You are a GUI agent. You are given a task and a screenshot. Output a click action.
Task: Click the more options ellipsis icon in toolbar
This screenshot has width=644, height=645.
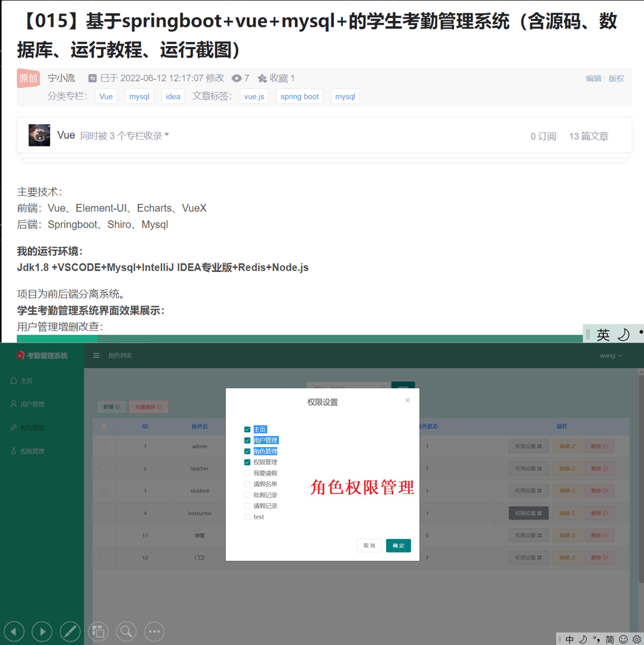tap(154, 631)
